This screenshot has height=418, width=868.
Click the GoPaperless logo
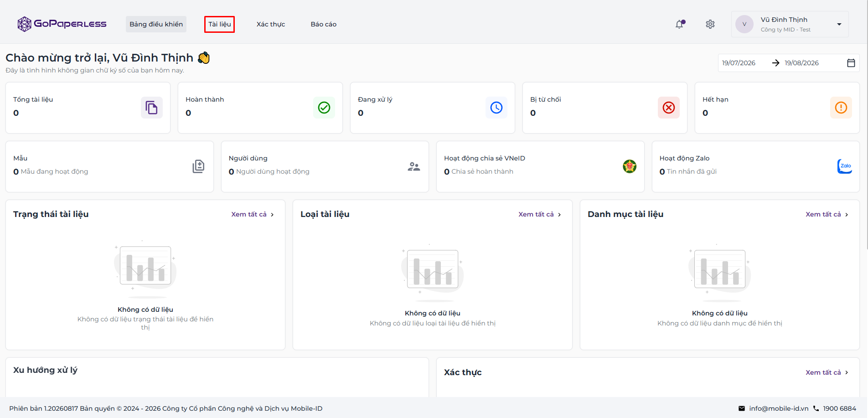click(x=62, y=24)
